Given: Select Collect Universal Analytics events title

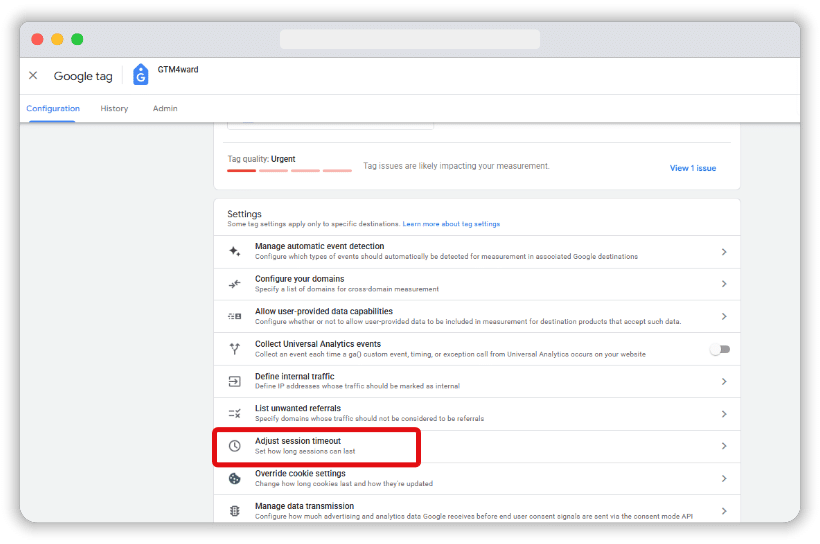Looking at the screenshot, I should click(318, 344).
